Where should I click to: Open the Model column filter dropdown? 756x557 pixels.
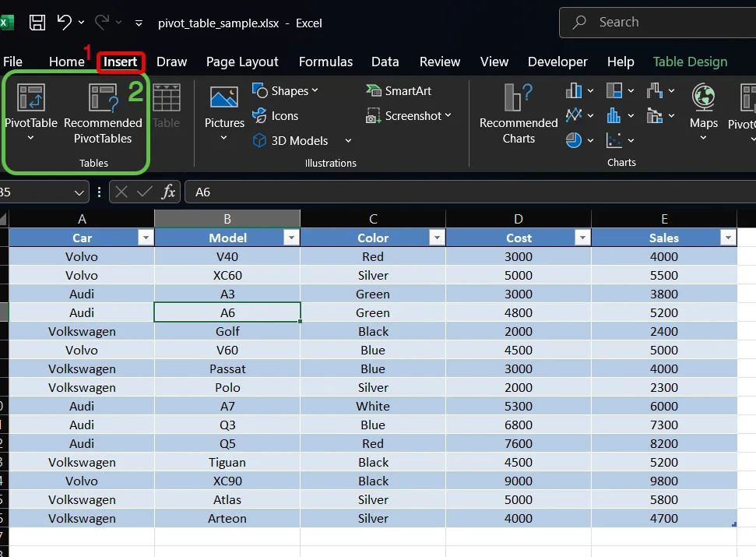[291, 238]
